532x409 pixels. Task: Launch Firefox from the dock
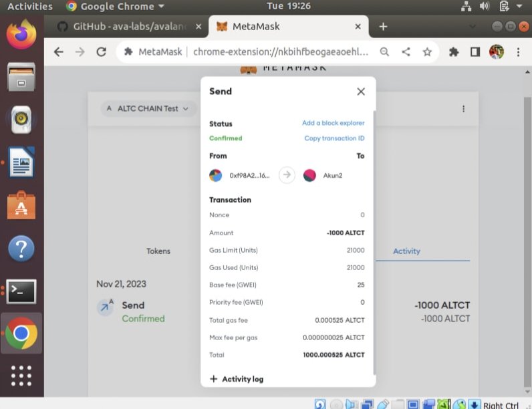(x=21, y=34)
